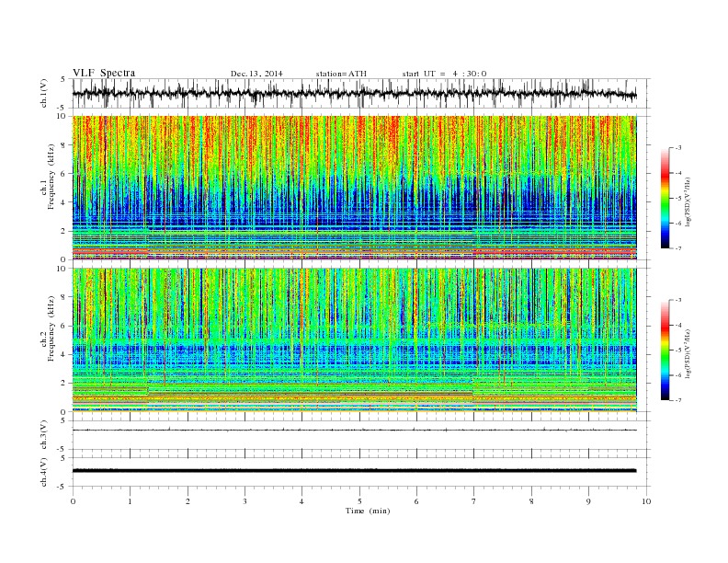Click the "-7" value below ch.2 colorbar
Screen dimensions: 728x563
[x=677, y=400]
